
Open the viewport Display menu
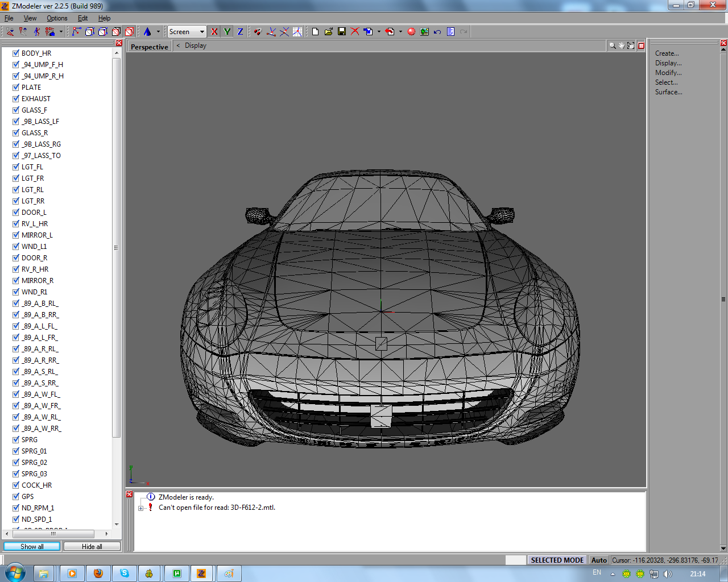click(196, 45)
